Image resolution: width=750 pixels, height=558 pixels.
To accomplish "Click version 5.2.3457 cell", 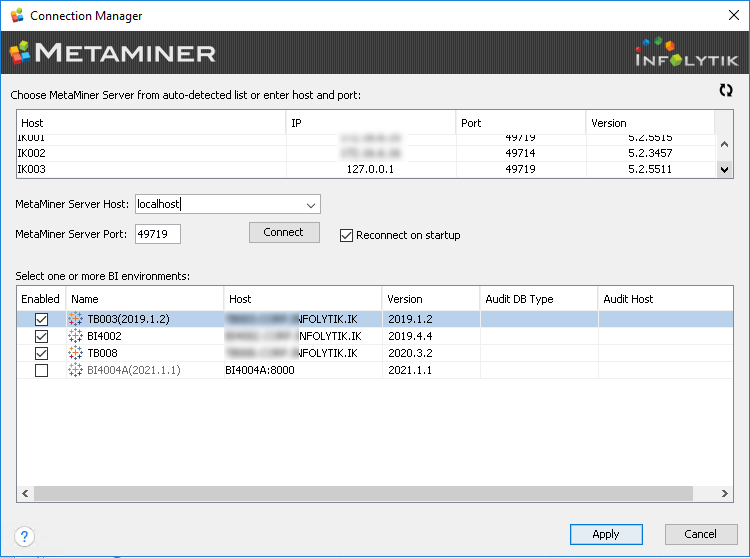I will point(650,153).
